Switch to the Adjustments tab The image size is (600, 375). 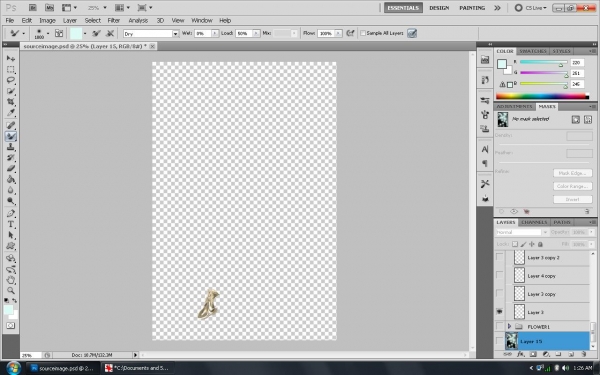[515, 106]
